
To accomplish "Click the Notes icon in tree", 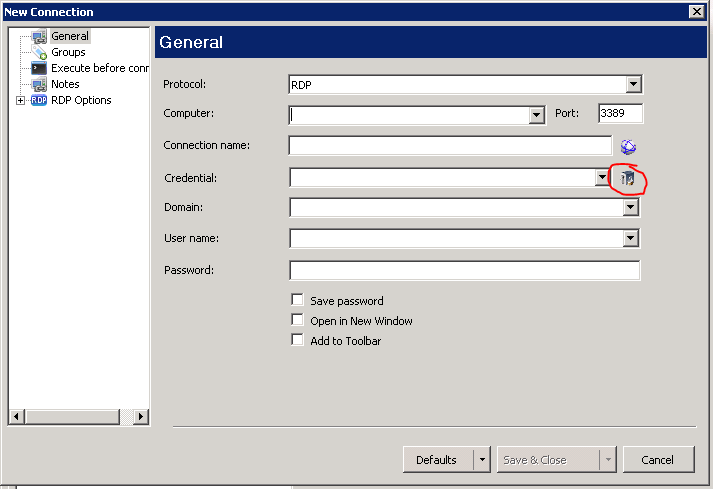I will (x=39, y=84).
